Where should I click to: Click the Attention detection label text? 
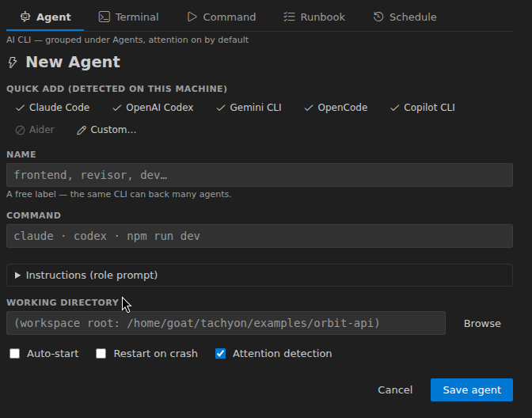283,354
